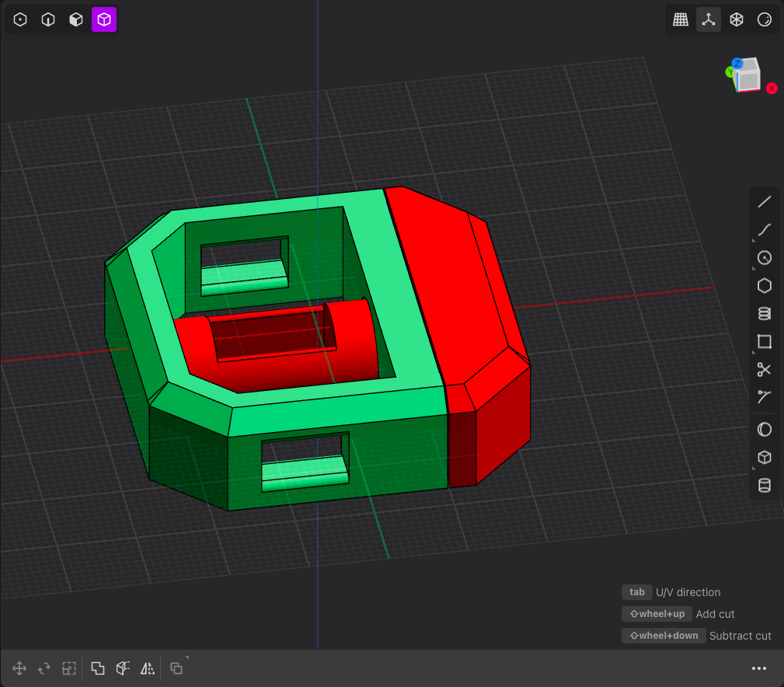Activate the scissors Trim tool
Viewport: 784px width, 687px height.
(765, 370)
